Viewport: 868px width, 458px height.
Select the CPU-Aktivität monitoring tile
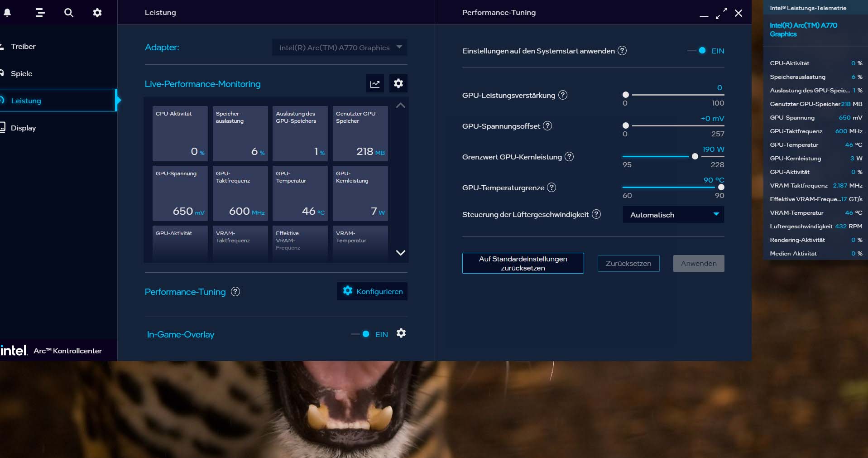click(x=180, y=134)
